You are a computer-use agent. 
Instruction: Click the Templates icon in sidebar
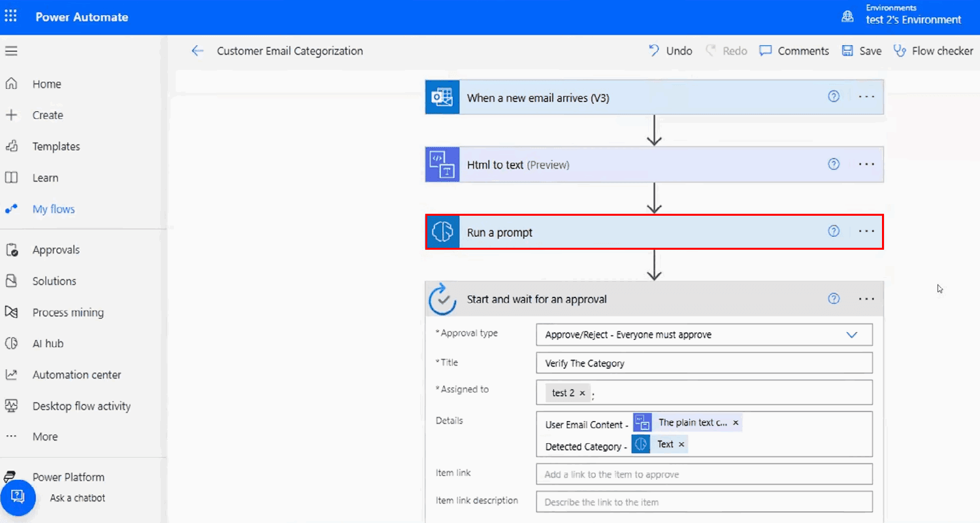coord(11,146)
